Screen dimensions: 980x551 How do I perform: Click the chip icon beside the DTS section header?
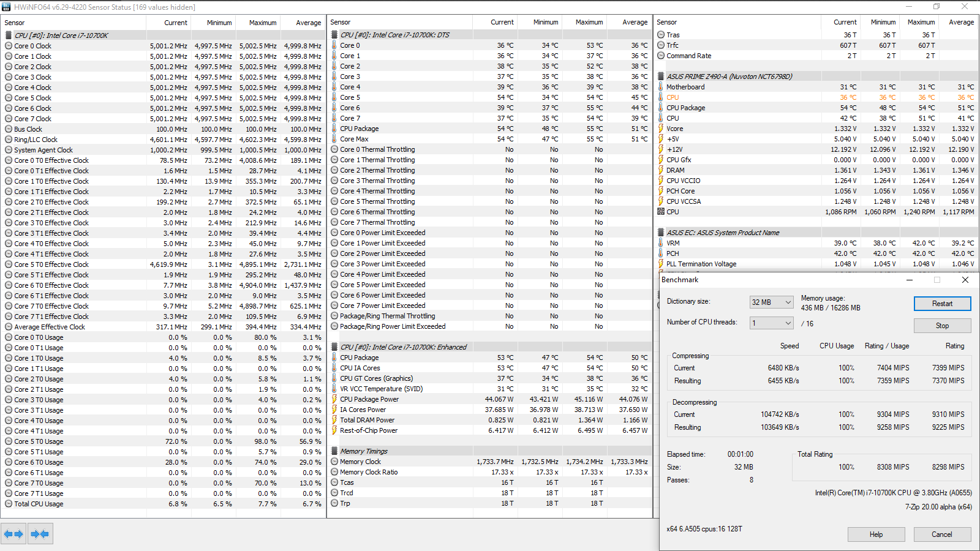[x=334, y=35]
